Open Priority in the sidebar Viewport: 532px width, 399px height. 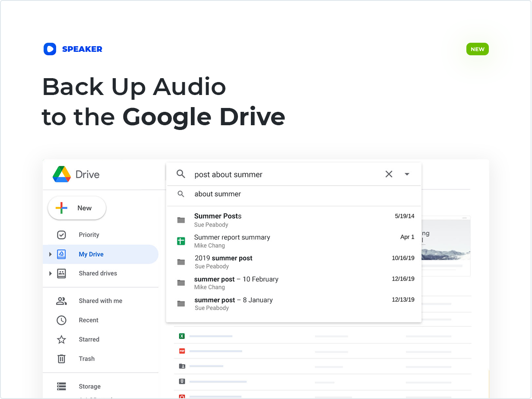[x=89, y=235]
